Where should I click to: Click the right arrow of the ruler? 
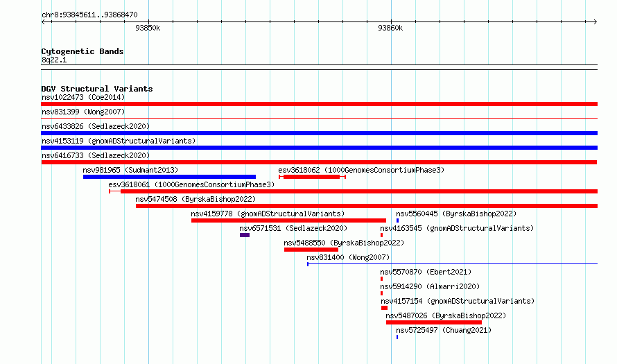pos(595,21)
